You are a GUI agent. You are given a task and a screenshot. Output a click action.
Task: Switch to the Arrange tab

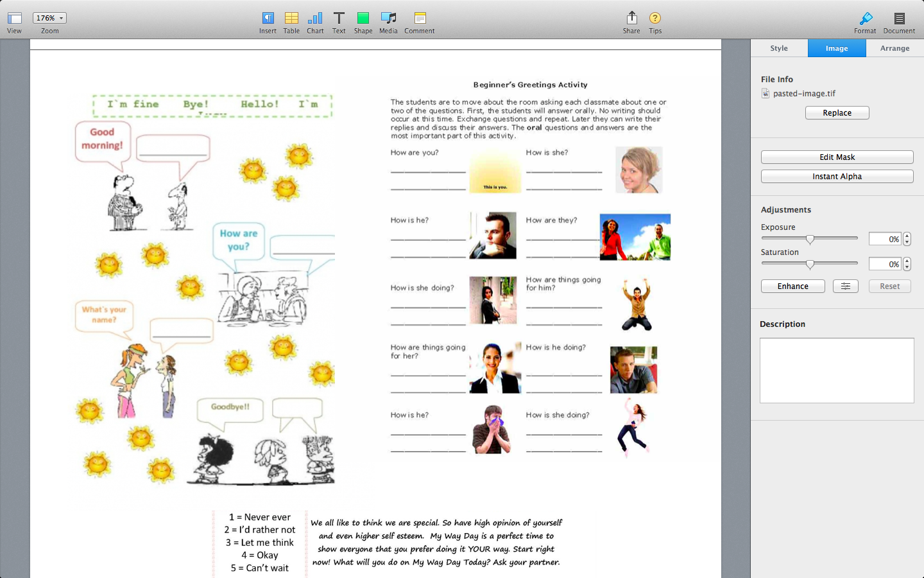[894, 48]
